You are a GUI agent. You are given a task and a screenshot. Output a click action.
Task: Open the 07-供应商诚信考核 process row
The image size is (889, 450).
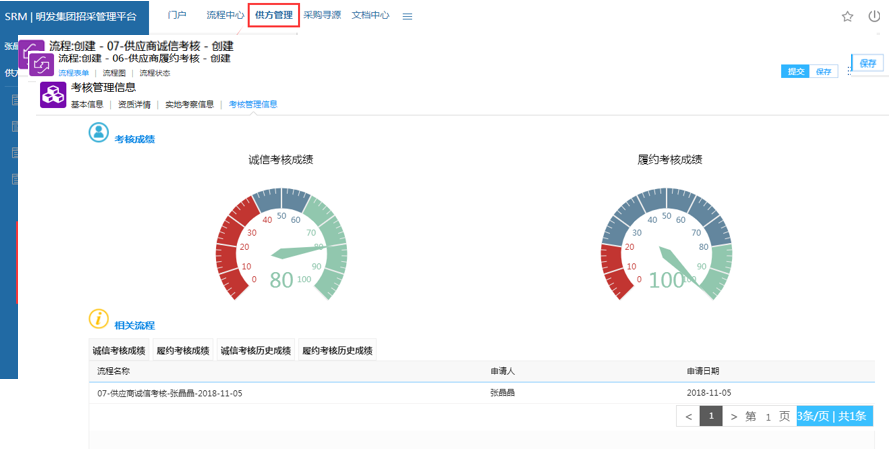[x=170, y=393]
